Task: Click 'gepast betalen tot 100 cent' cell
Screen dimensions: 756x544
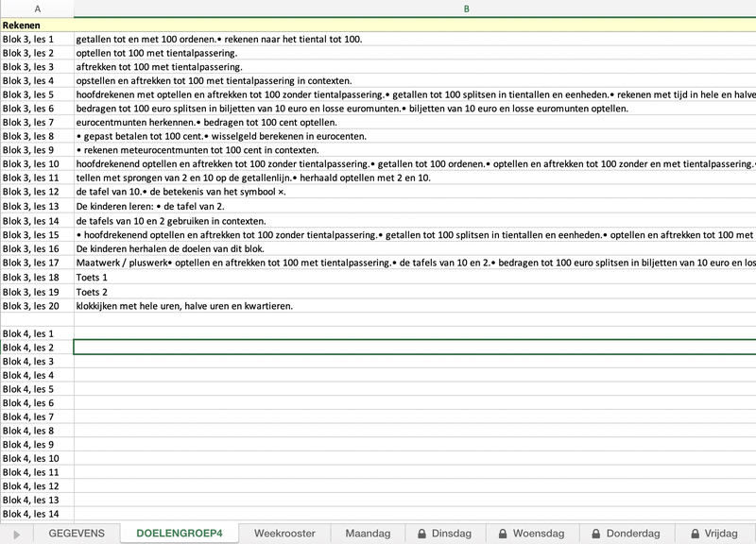Action: tap(415, 136)
